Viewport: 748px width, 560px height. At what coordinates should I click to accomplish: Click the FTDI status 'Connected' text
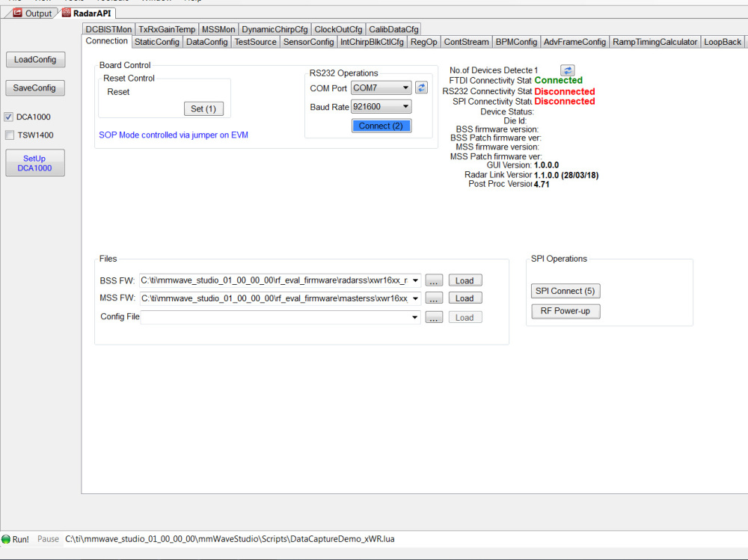tap(558, 81)
